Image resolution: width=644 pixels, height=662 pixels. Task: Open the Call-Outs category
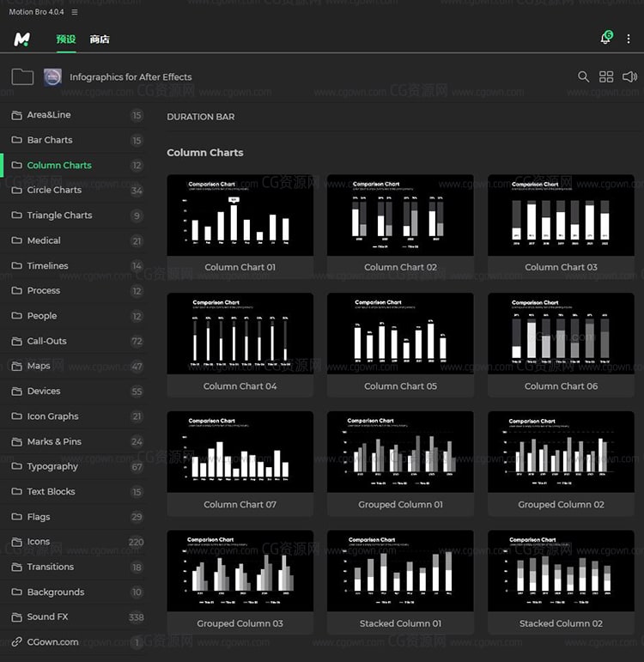[x=73, y=341]
